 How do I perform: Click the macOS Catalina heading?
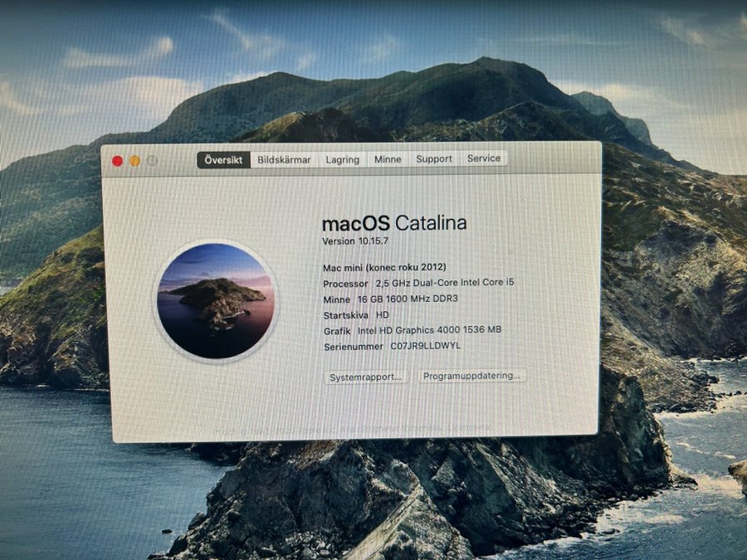(393, 223)
